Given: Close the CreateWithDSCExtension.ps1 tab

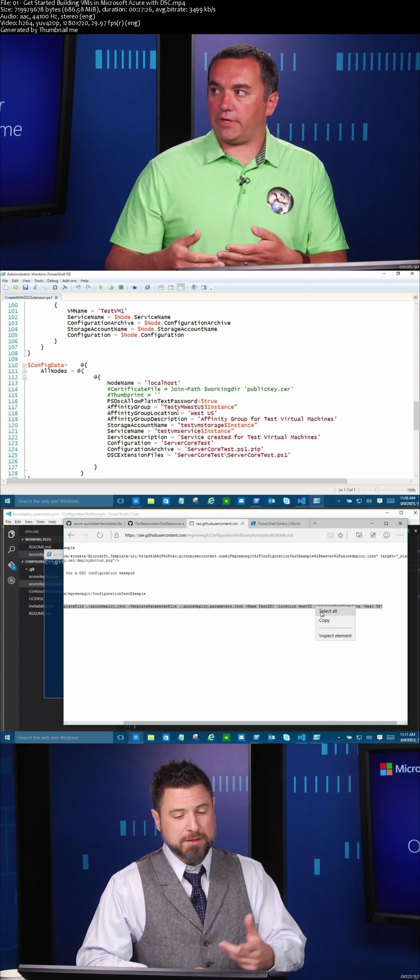Looking at the screenshot, I should pyautogui.click(x=56, y=298).
